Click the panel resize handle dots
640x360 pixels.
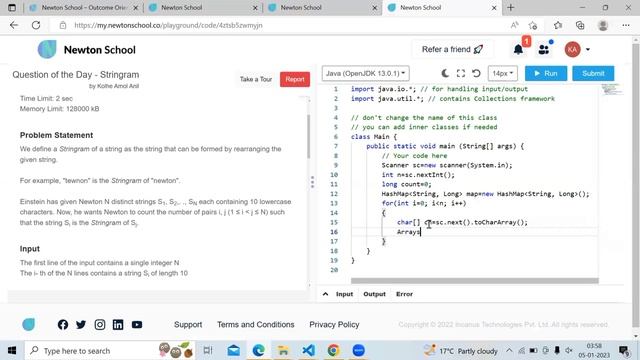pyautogui.click(x=313, y=182)
